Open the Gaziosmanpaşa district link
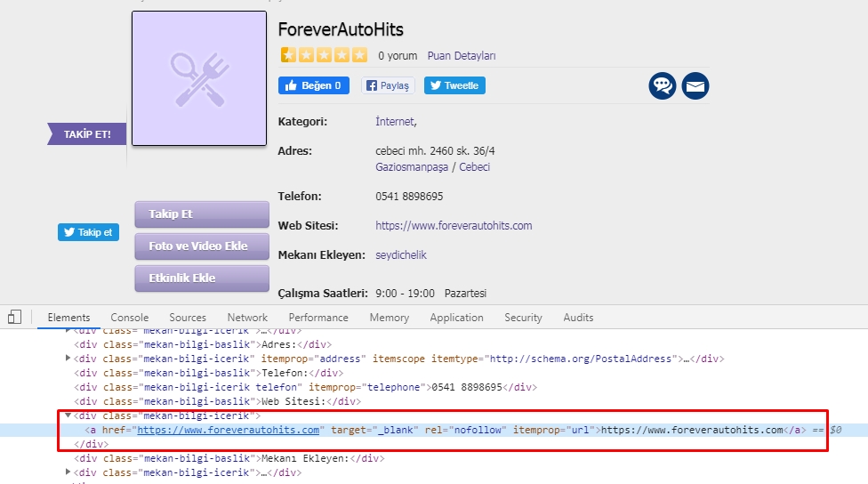This screenshot has width=868, height=484. [412, 166]
